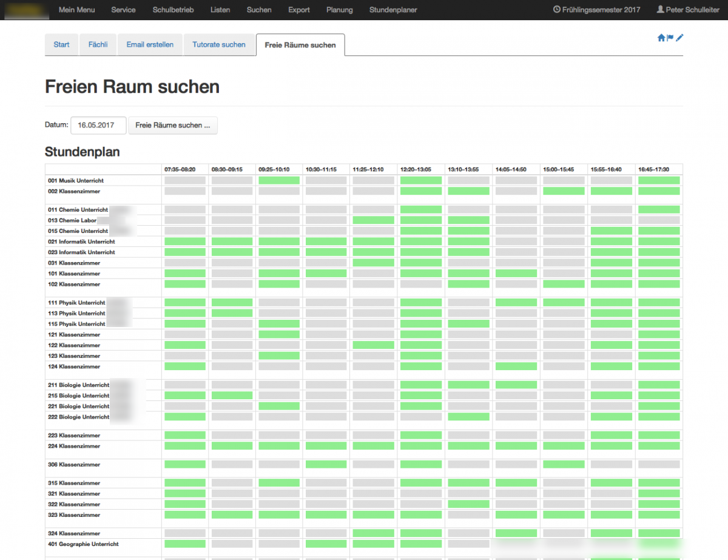This screenshot has height=560, width=728.
Task: Select the Planung menu item
Action: [339, 10]
